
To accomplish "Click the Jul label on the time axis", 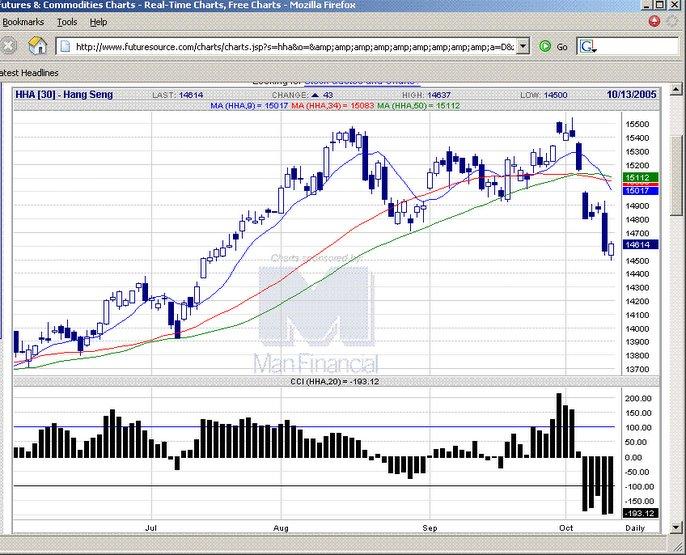I will pyautogui.click(x=151, y=528).
